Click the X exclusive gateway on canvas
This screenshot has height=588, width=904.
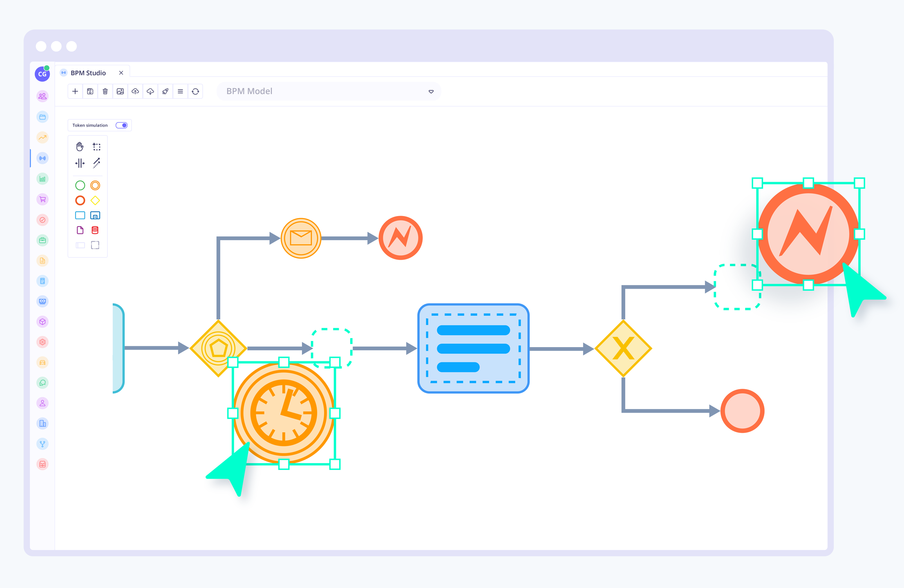(x=623, y=349)
